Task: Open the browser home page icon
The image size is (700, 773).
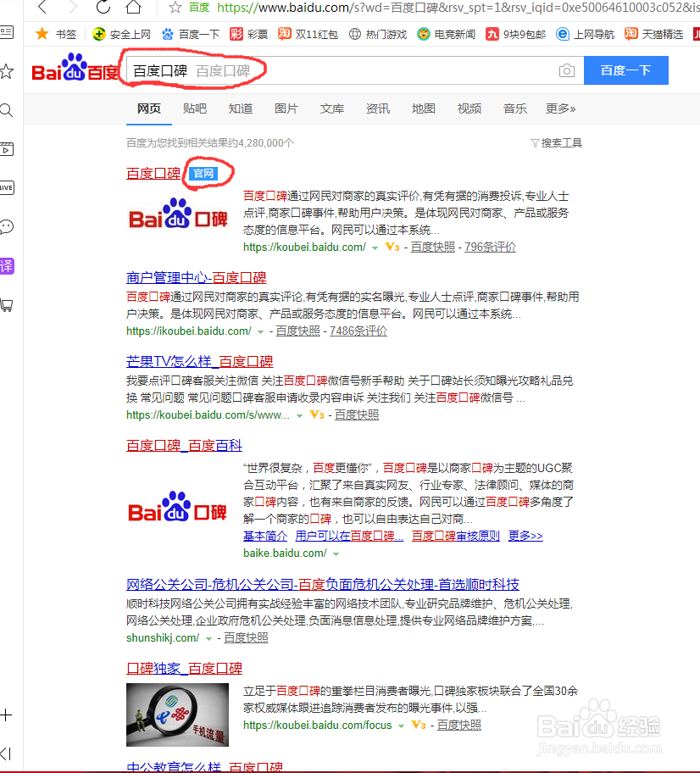Action: (x=133, y=7)
